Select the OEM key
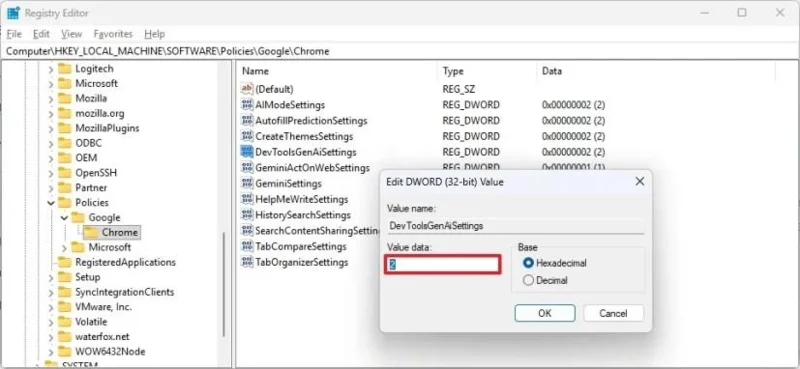The width and height of the screenshot is (800, 369). click(x=86, y=158)
